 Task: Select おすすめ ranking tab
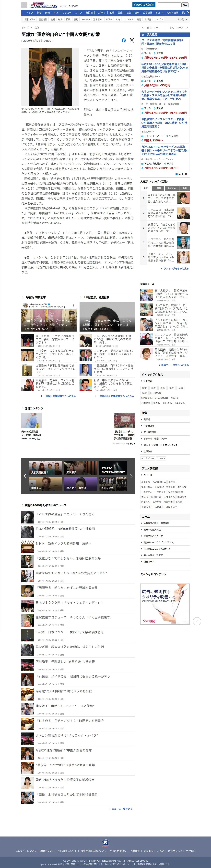point(172,188)
